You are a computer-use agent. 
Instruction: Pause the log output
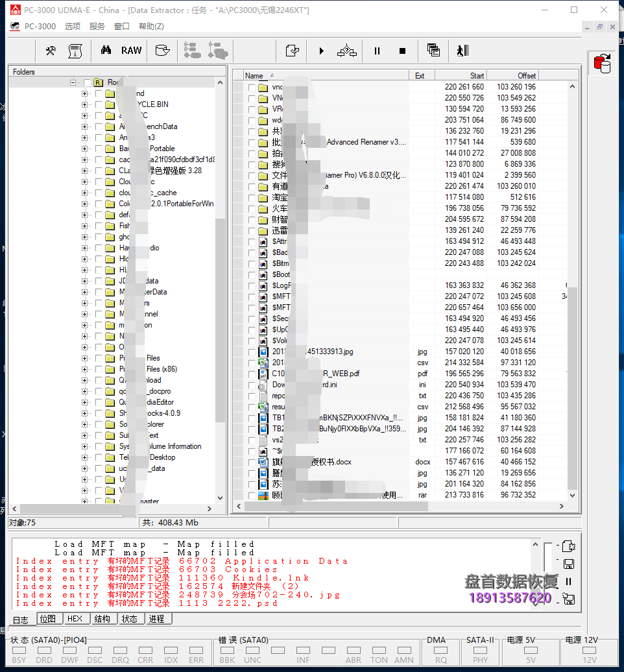click(568, 582)
